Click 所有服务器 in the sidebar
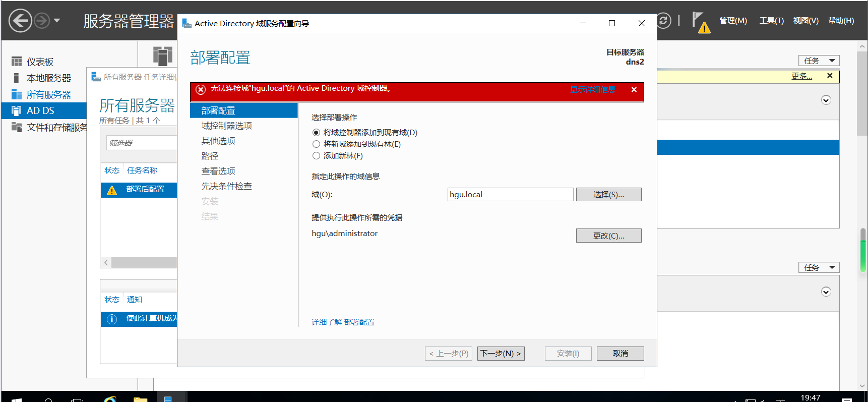The image size is (868, 402). pos(48,95)
